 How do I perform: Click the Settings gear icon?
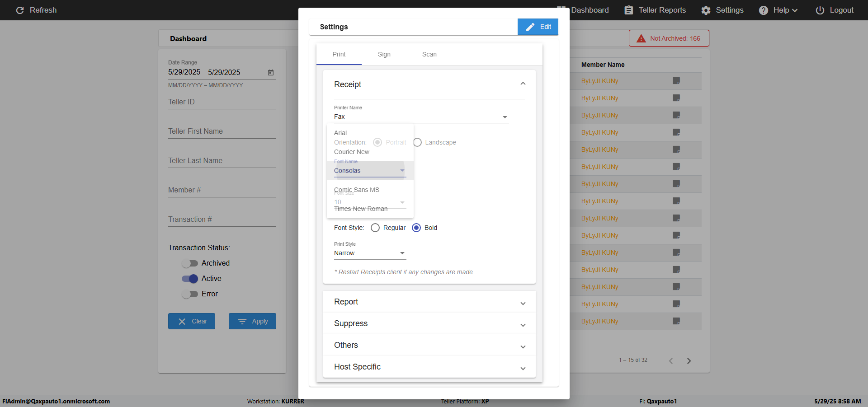tap(706, 10)
